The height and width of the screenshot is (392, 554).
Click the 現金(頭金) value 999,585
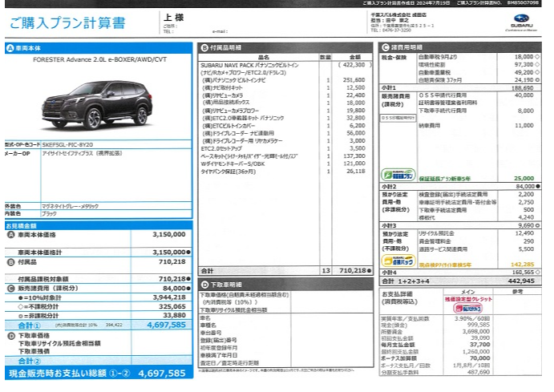coord(479,325)
